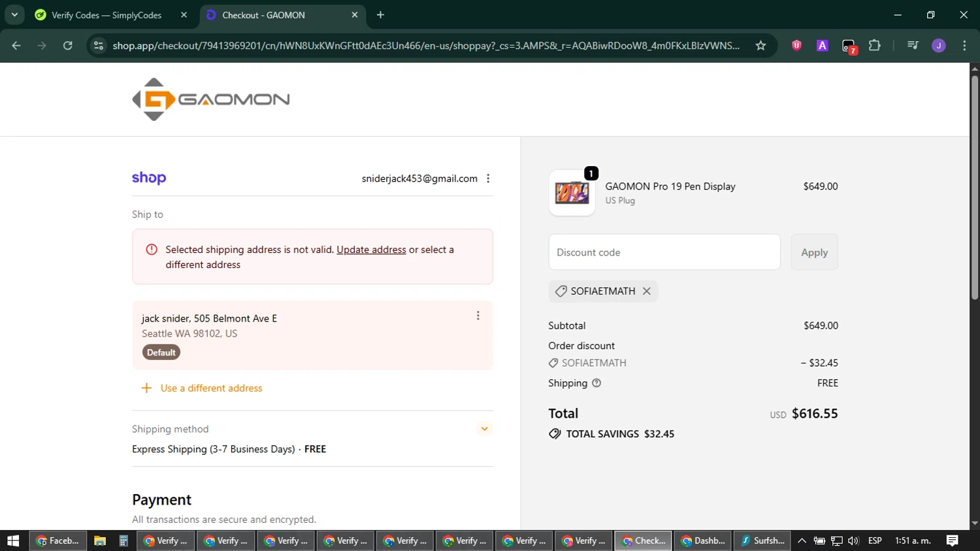Click the GAOMON store logo
This screenshot has height=551, width=980.
coord(211,99)
